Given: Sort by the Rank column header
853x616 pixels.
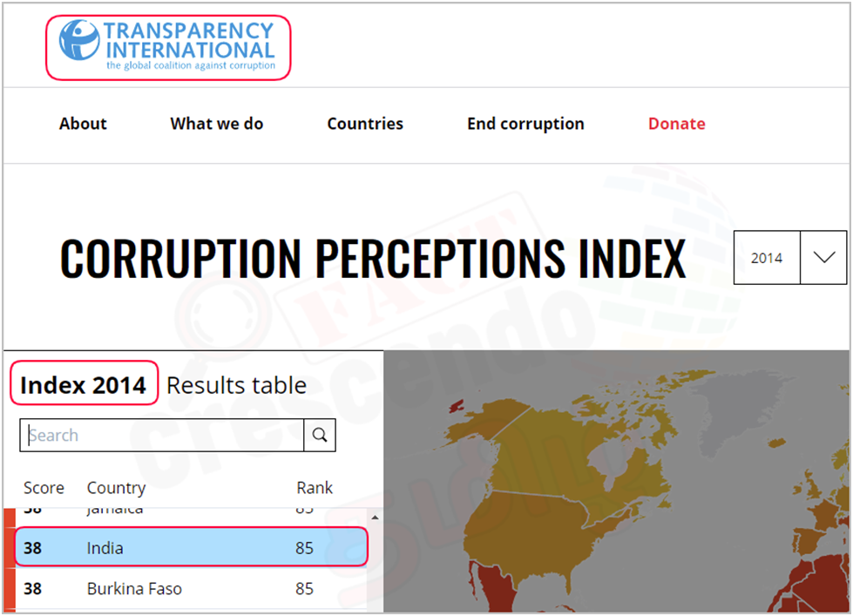Looking at the screenshot, I should (315, 488).
